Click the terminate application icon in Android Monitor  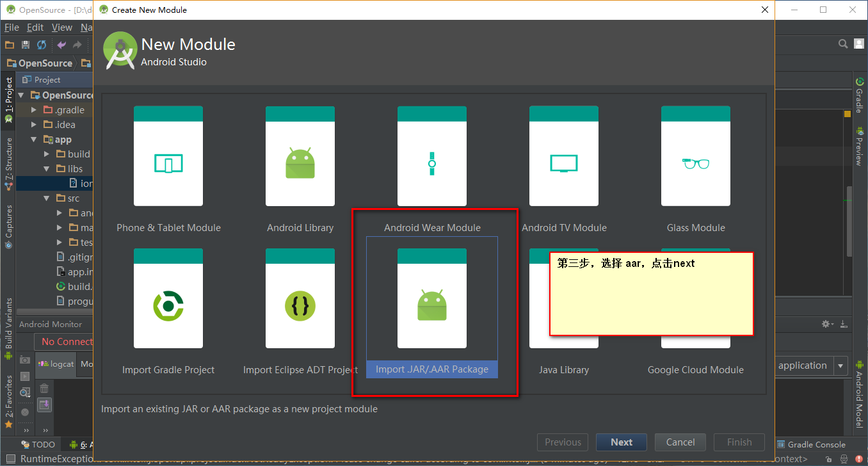[25, 412]
